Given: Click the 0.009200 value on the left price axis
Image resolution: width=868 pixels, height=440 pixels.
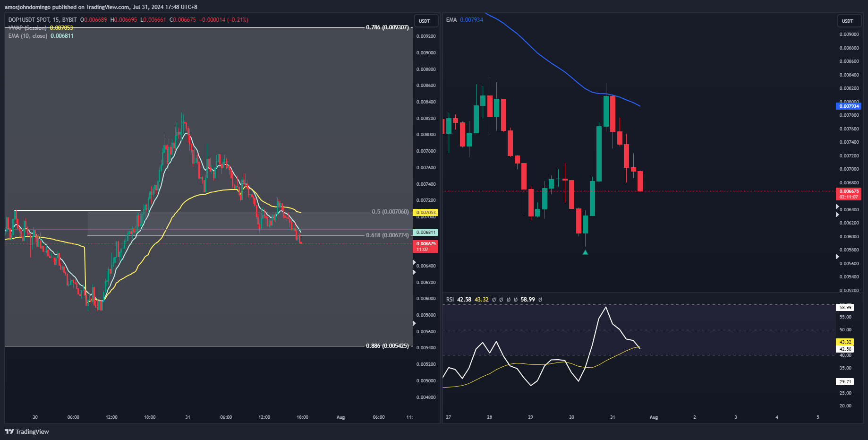Looking at the screenshot, I should pos(426,36).
